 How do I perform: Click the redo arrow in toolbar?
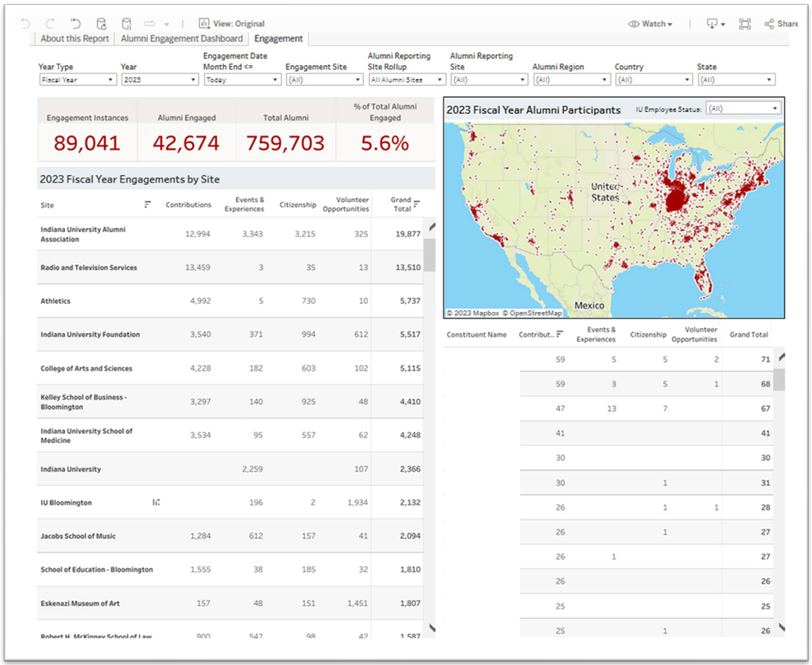click(x=50, y=24)
